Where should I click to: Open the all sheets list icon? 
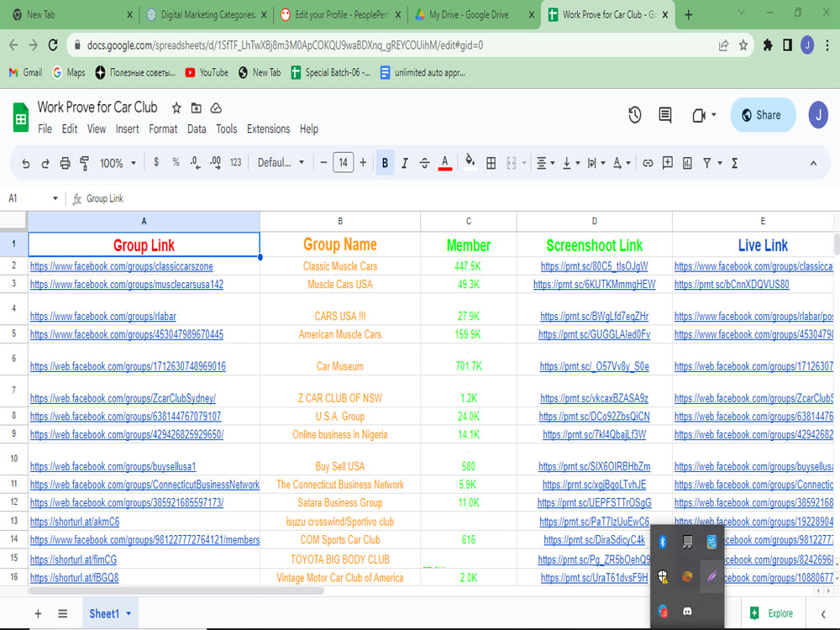(x=63, y=613)
